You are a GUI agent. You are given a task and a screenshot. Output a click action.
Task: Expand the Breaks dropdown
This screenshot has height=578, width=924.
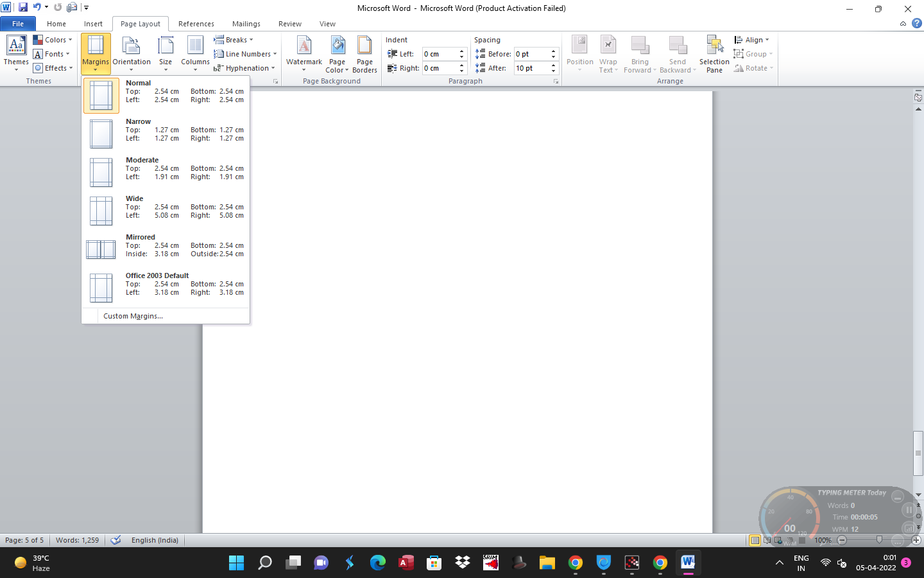[x=234, y=40]
